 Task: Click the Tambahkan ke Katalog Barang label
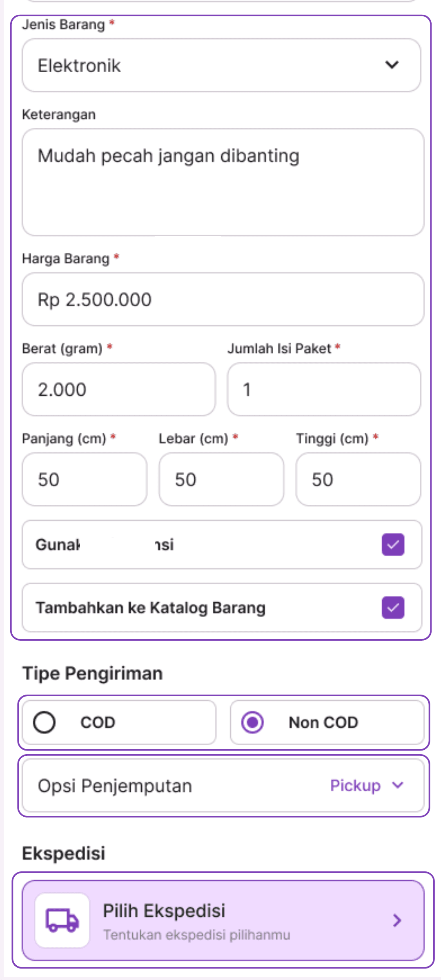(x=150, y=608)
